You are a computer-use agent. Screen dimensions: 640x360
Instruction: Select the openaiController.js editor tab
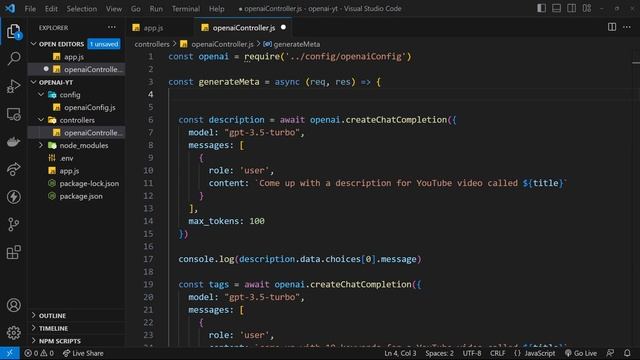pyautogui.click(x=244, y=28)
